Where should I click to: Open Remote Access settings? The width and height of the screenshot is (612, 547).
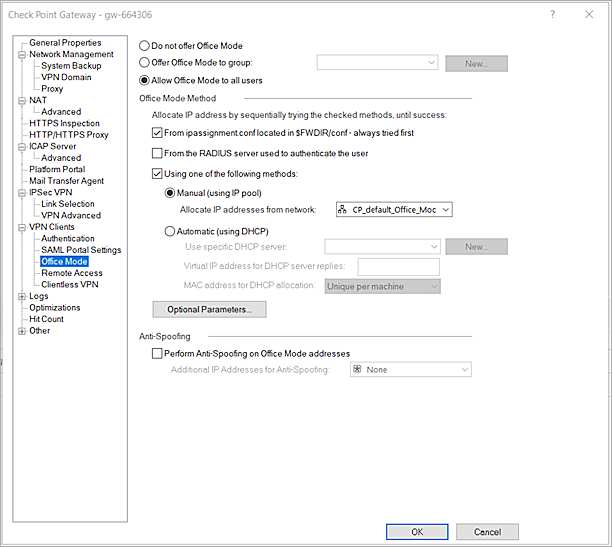(x=72, y=273)
